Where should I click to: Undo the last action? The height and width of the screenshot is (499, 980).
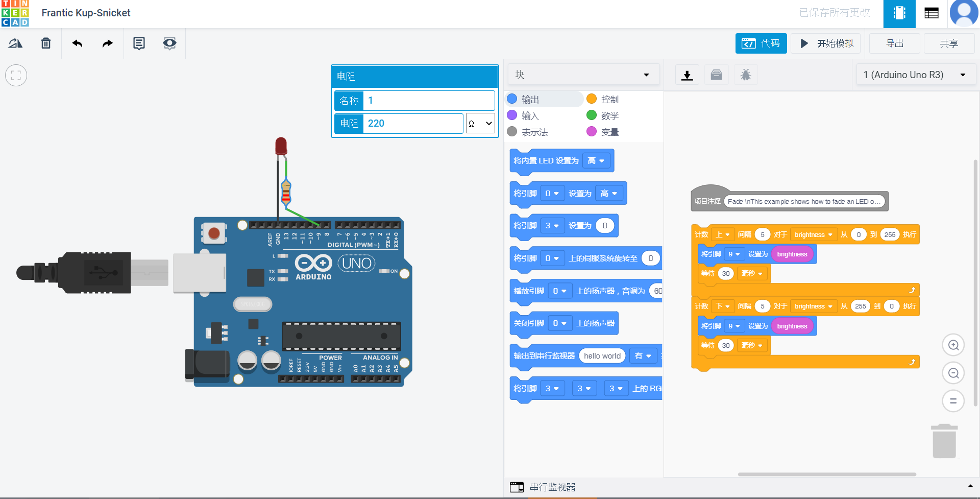tap(77, 43)
